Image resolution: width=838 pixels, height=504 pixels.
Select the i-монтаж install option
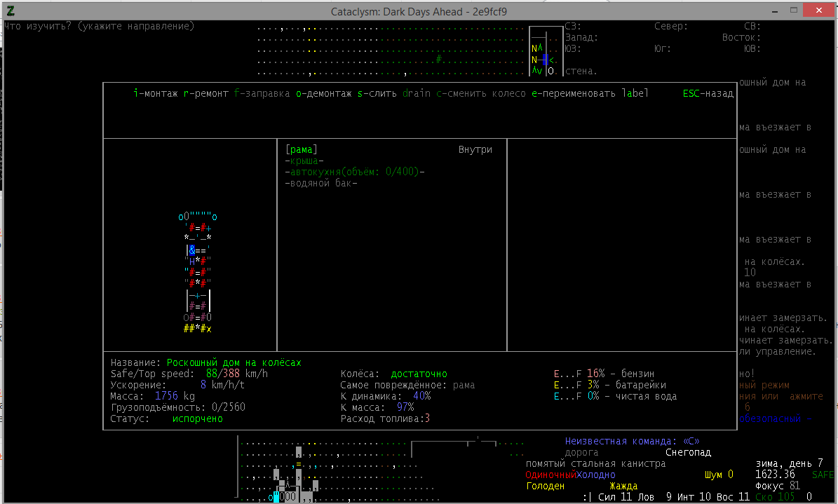[155, 93]
